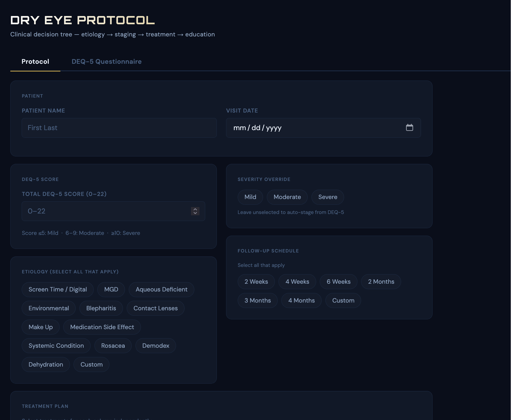Open the visit date calendar picker

pos(409,128)
